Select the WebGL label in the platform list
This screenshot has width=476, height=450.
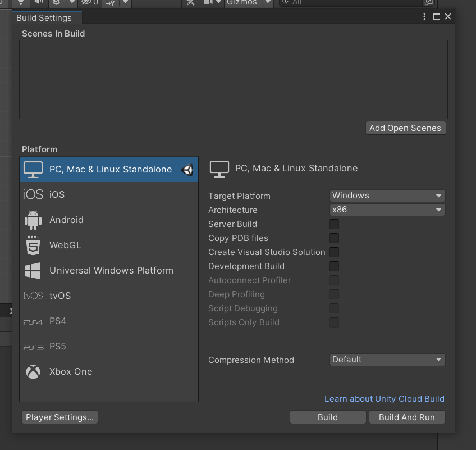(x=65, y=245)
